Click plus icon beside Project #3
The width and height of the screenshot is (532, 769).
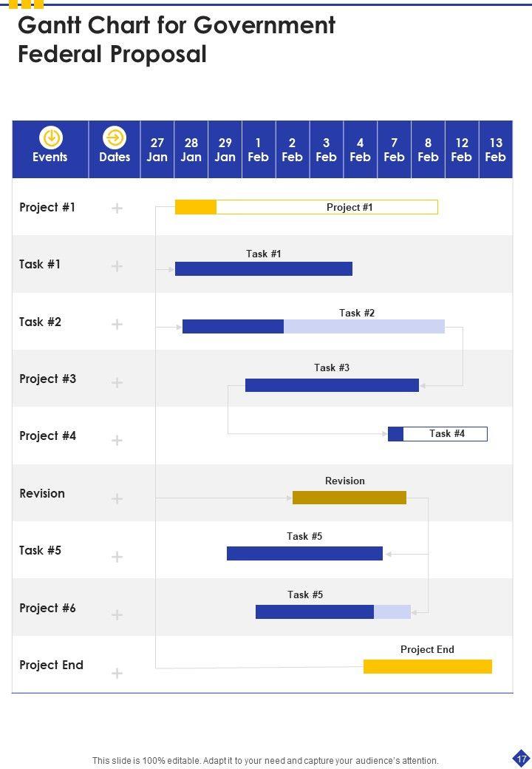click(x=117, y=382)
